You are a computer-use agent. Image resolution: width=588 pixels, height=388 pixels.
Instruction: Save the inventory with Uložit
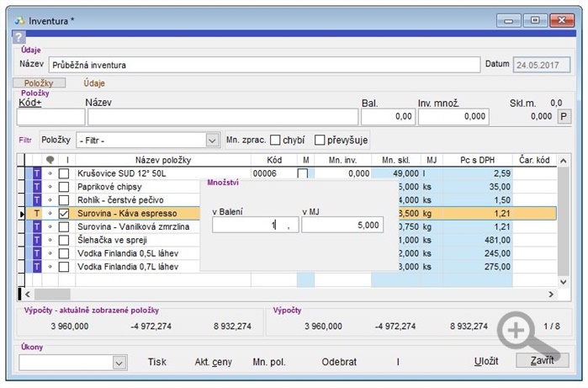(486, 361)
